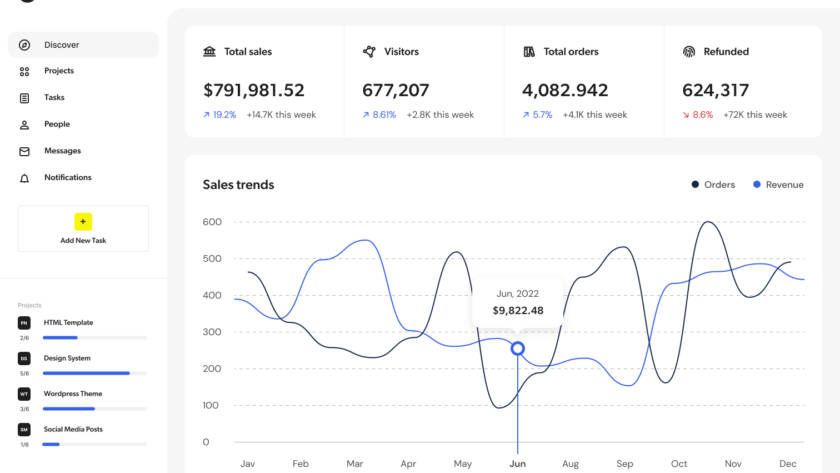Viewport: 840px width, 473px height.
Task: Click the Total orders icon
Action: pyautogui.click(x=529, y=52)
